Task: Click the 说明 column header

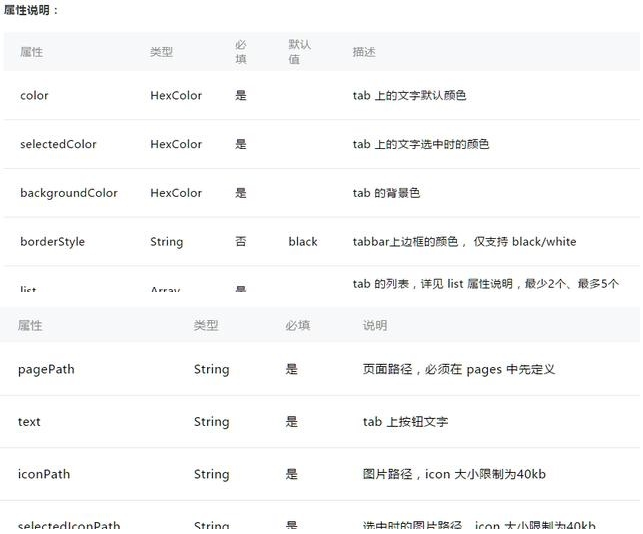Action: tap(374, 326)
